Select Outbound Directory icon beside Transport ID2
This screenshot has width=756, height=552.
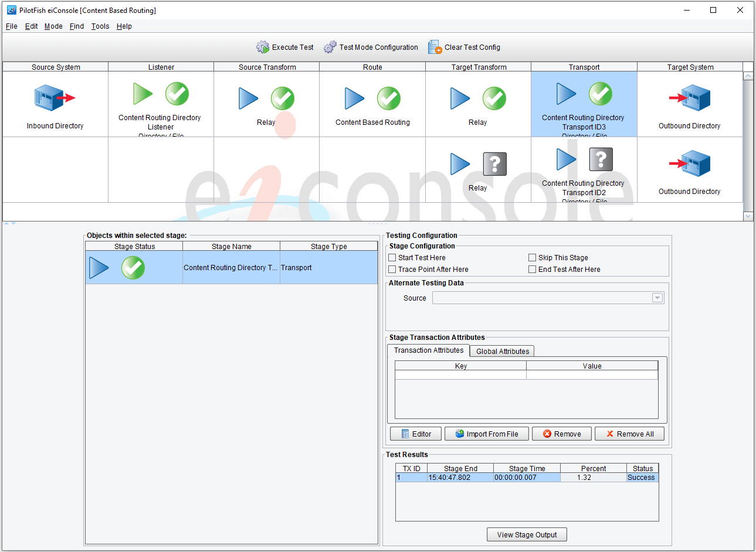[x=690, y=163]
